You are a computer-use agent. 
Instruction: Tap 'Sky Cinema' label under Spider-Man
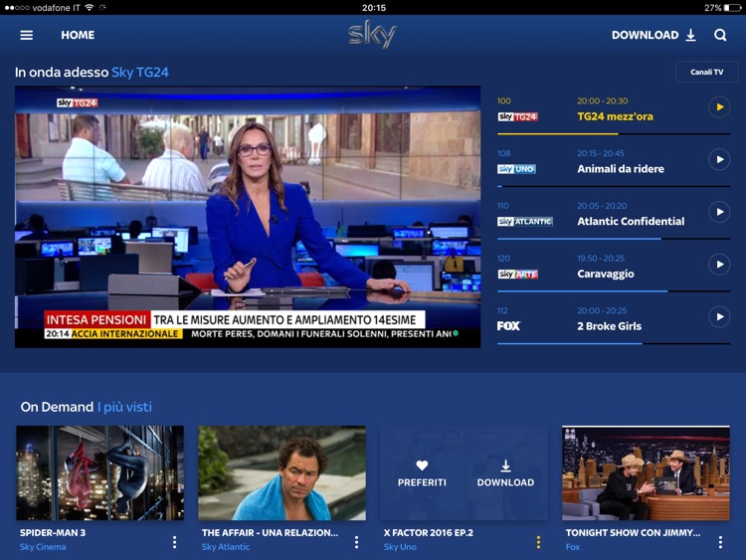pyautogui.click(x=43, y=547)
